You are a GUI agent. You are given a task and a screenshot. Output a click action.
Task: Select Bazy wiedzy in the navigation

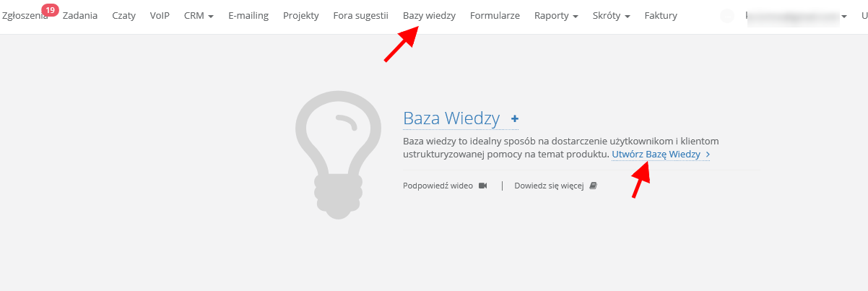tap(429, 15)
